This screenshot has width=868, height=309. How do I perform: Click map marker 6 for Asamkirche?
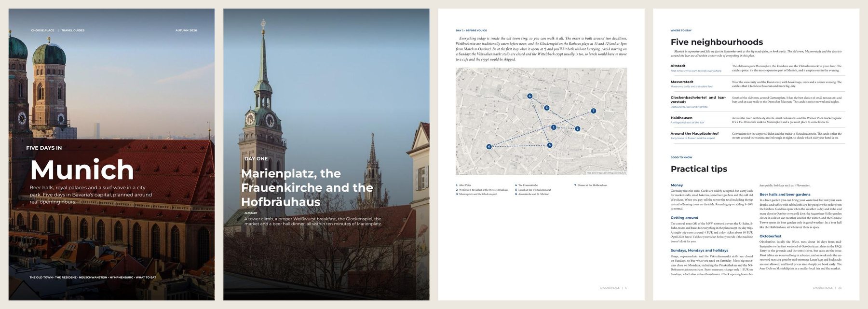point(489,147)
